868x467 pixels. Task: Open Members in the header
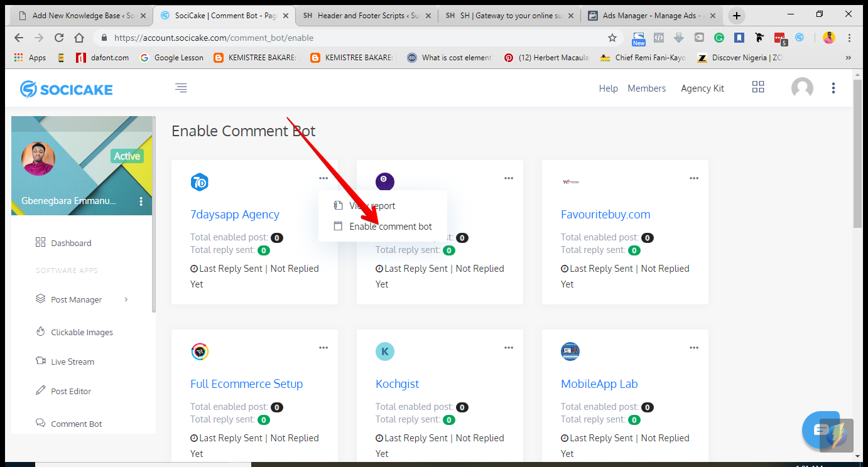point(647,89)
